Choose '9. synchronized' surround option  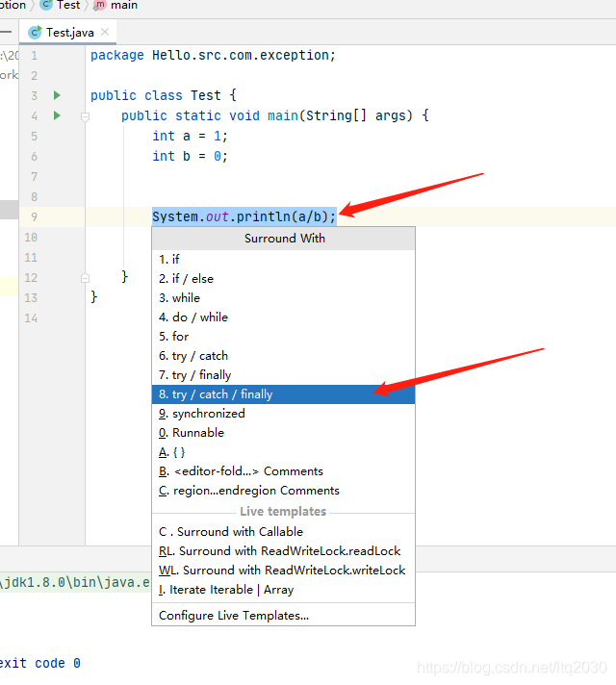pyautogui.click(x=283, y=414)
